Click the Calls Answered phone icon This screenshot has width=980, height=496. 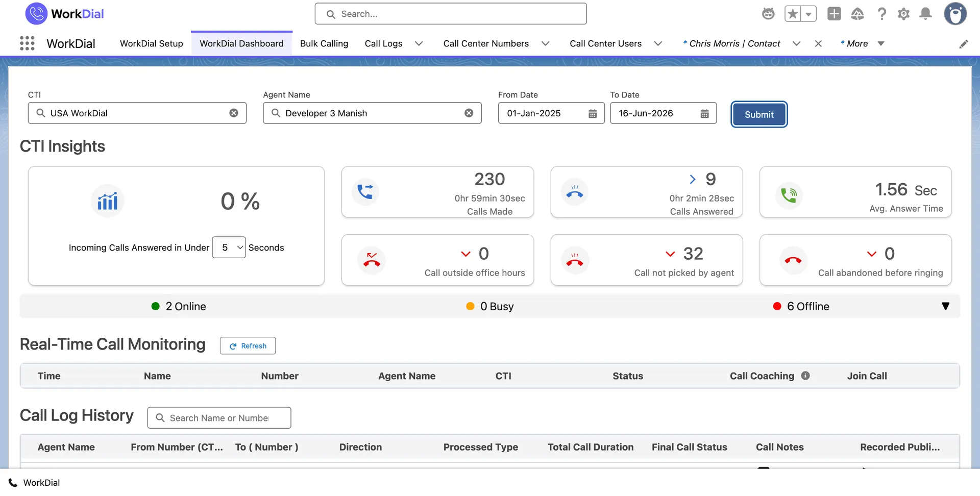click(575, 192)
